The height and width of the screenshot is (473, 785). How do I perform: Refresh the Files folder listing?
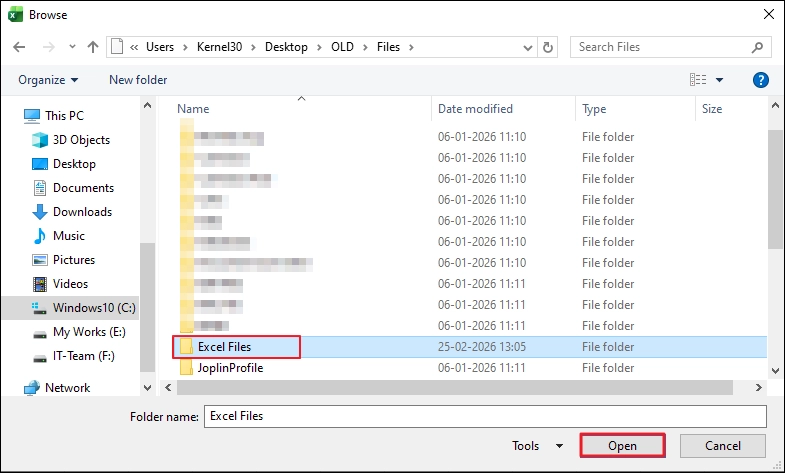point(548,48)
